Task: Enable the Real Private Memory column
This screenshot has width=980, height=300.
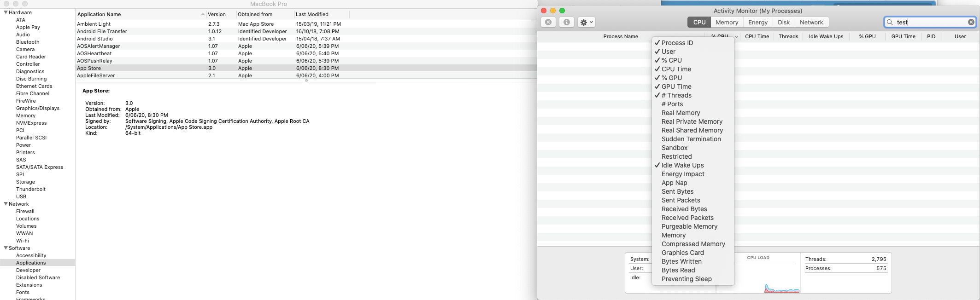Action: point(693,121)
